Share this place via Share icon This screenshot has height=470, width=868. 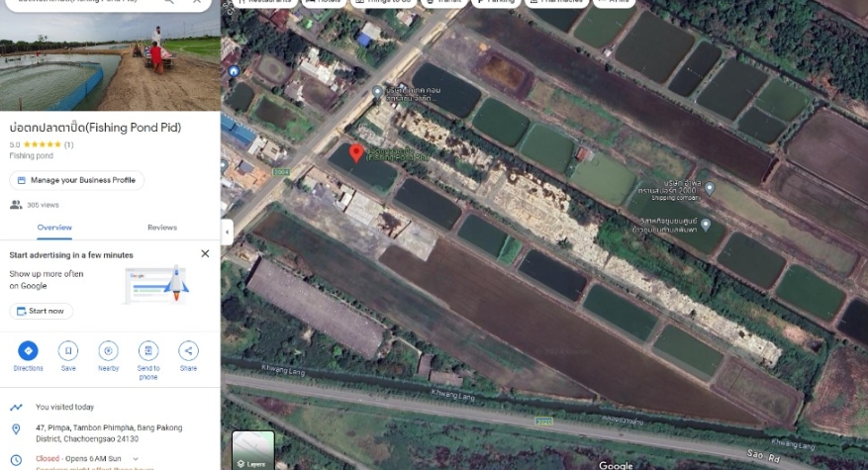point(188,350)
